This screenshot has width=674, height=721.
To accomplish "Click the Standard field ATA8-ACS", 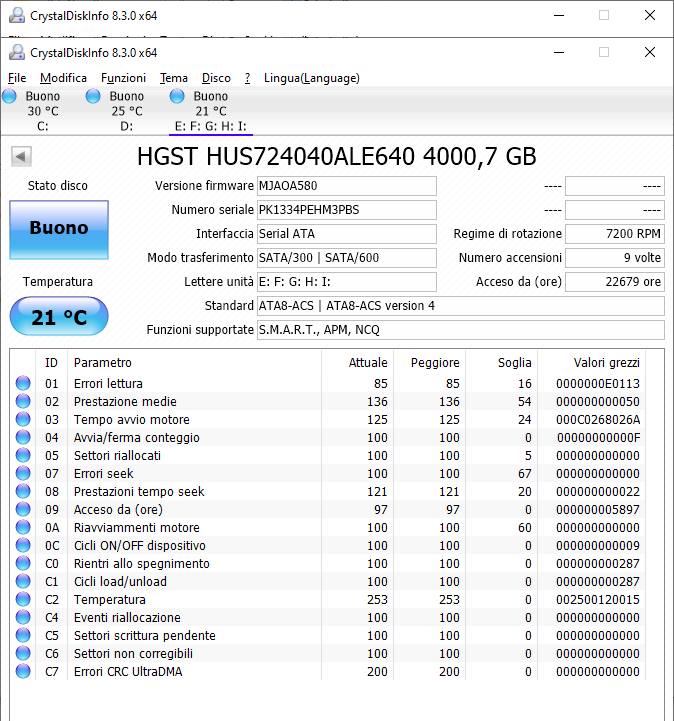I will 461,306.
